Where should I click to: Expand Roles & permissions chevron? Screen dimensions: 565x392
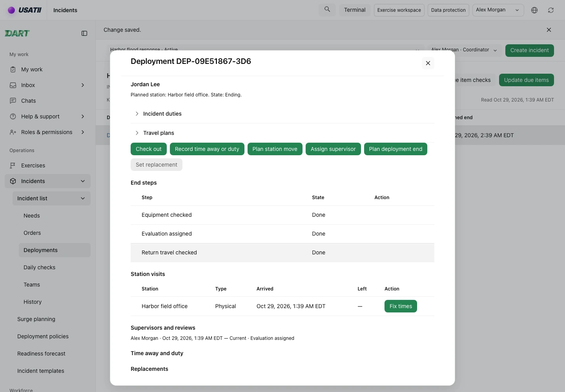click(83, 132)
